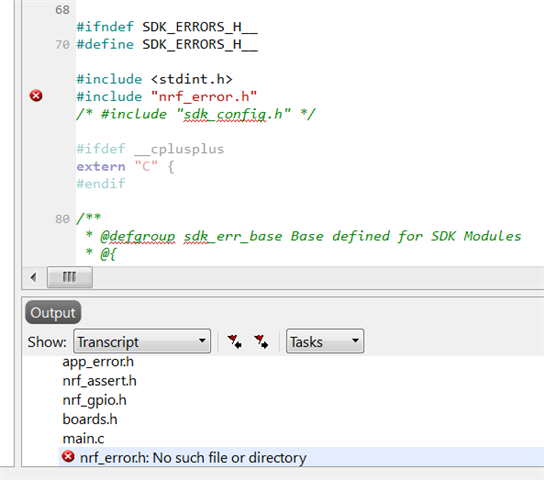Click the #include "nrf_error.h" code line
The width and height of the screenshot is (544, 480).
[x=167, y=96]
